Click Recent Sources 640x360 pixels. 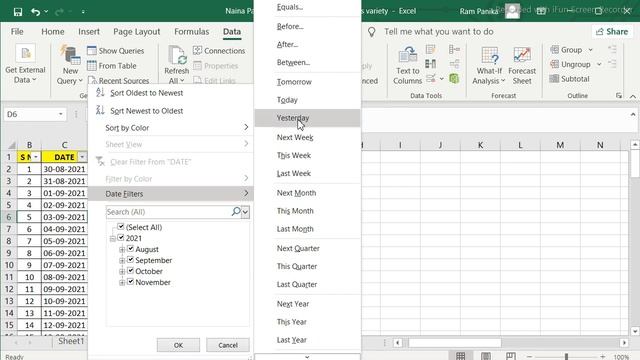click(x=118, y=81)
